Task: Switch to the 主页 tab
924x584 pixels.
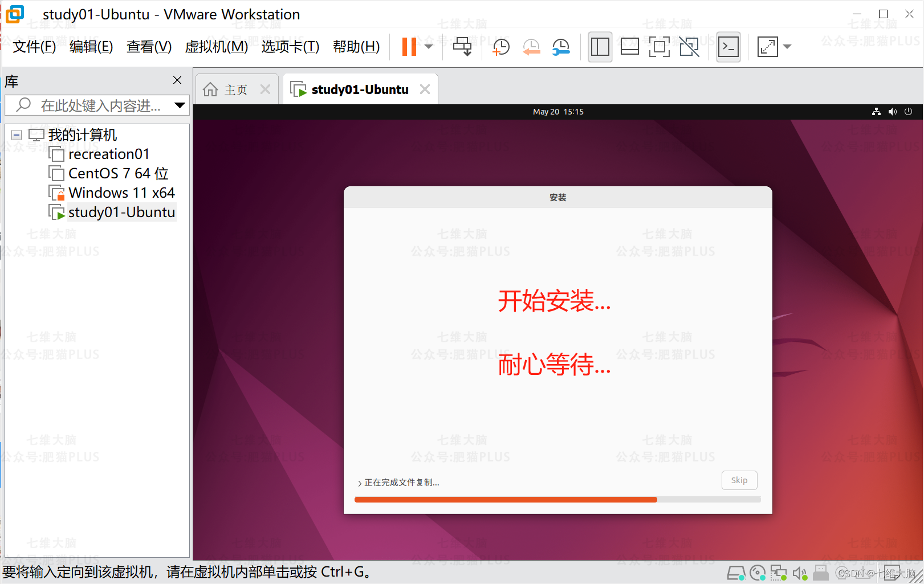Action: (236, 90)
